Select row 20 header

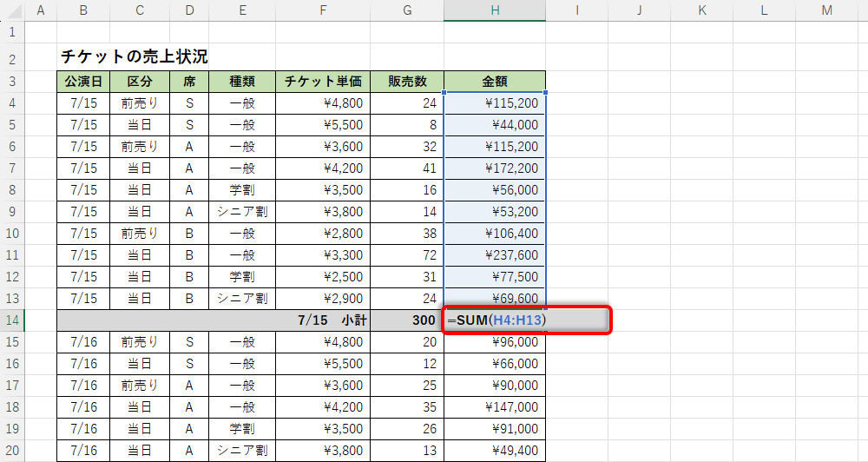point(12,451)
